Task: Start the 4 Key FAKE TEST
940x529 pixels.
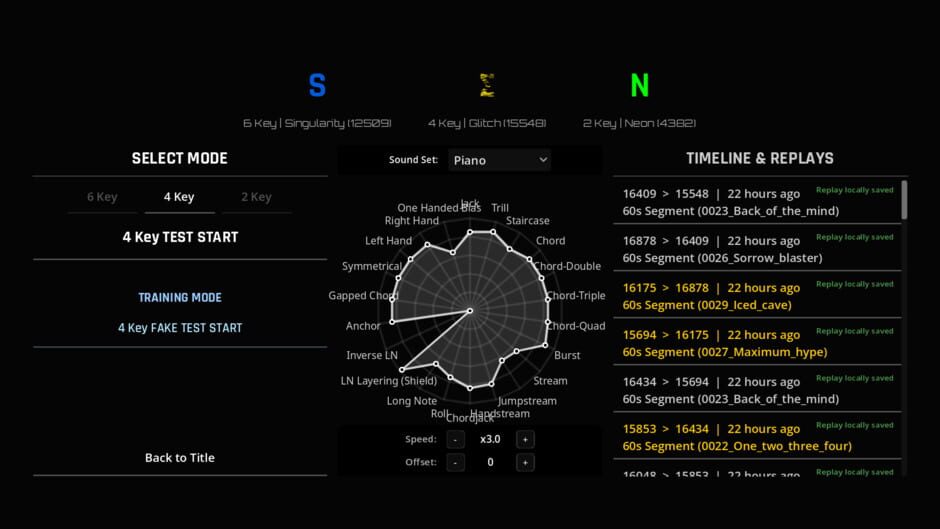Action: 180,328
